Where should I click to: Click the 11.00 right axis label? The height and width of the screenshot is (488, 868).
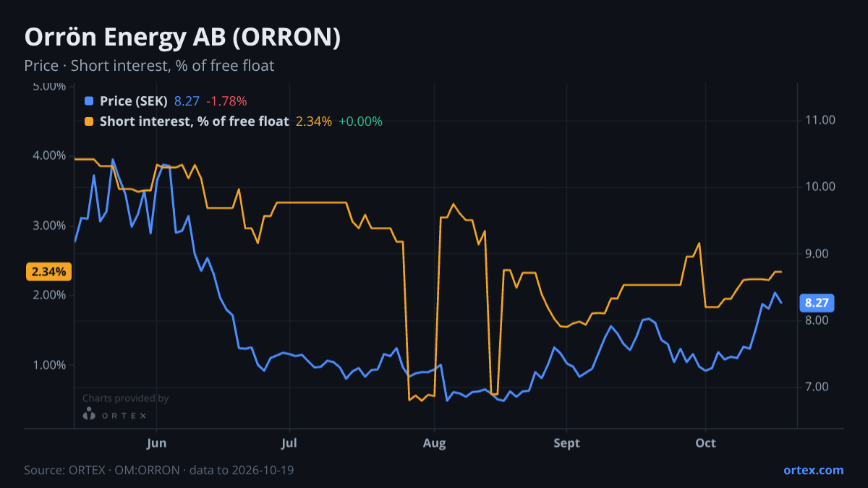pyautogui.click(x=821, y=120)
